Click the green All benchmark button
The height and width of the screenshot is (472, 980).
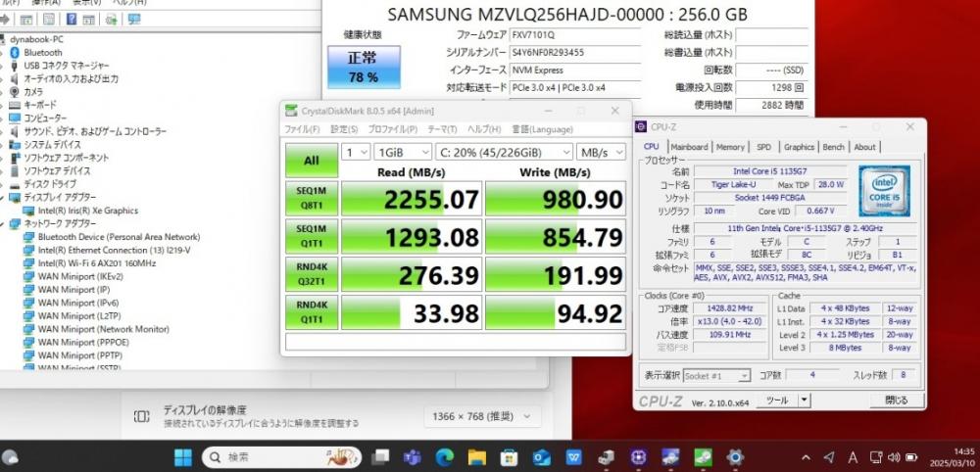(x=312, y=161)
